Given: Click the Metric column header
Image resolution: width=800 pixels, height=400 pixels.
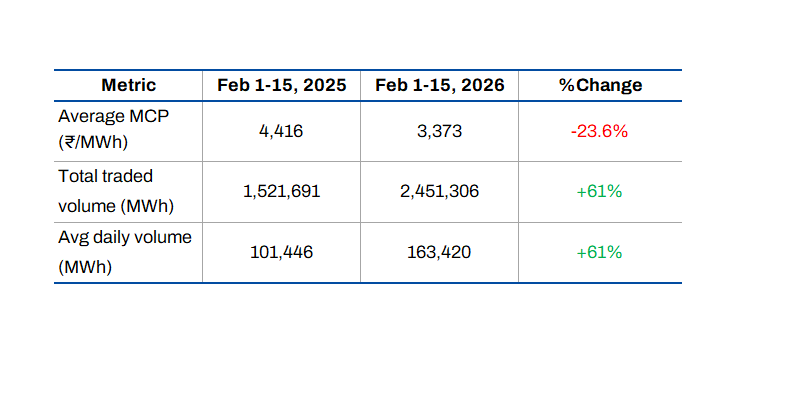Looking at the screenshot, I should point(128,86).
